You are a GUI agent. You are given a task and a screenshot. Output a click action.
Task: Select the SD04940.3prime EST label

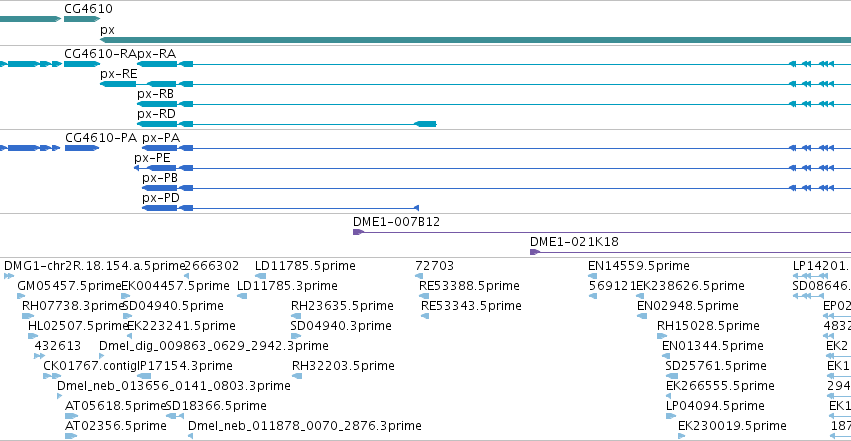(341, 326)
